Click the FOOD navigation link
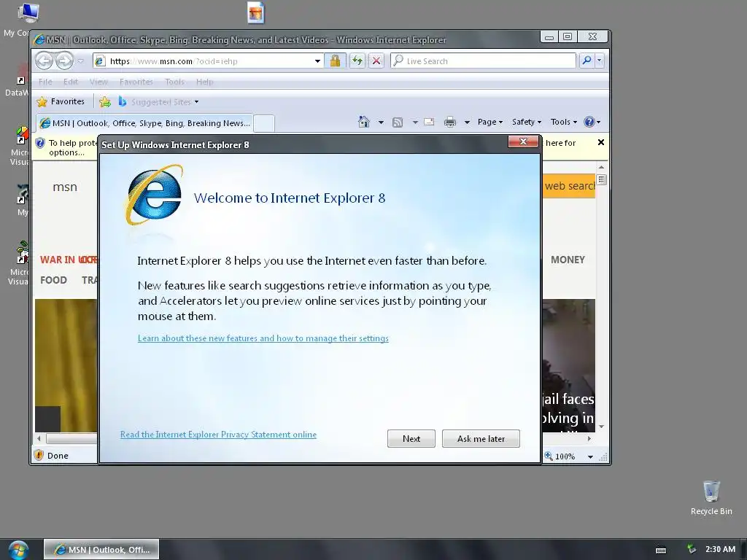Viewport: 747px width, 560px height. coord(53,281)
